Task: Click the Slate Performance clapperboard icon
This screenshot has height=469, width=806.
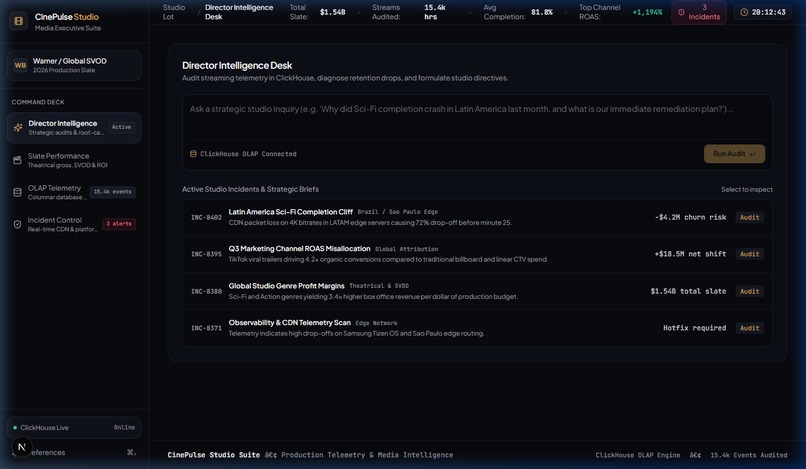Action: (x=17, y=160)
